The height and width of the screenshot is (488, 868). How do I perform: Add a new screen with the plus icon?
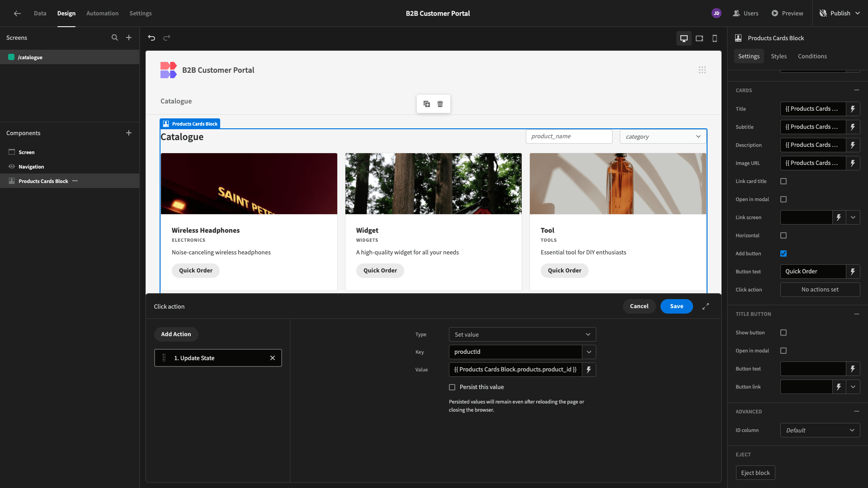point(129,38)
